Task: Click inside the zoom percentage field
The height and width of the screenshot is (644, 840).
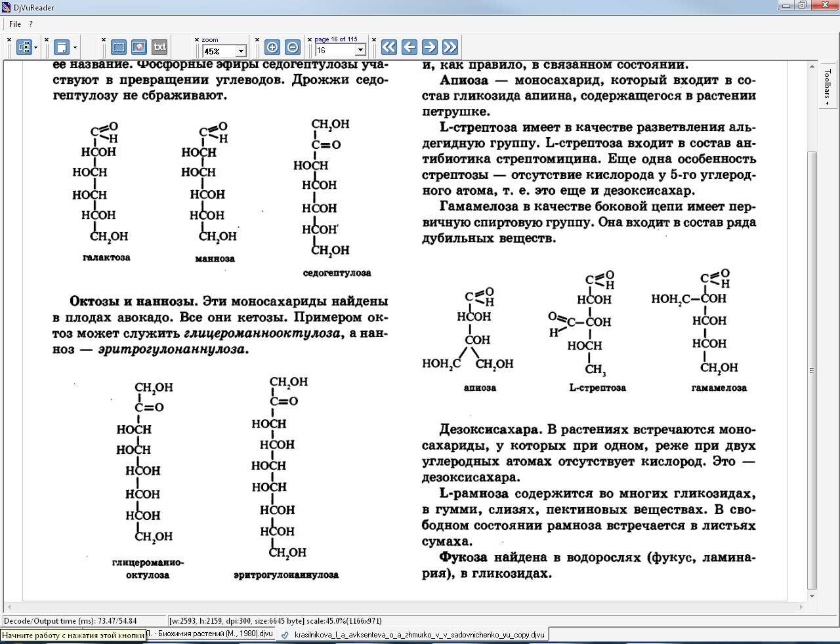Action: 219,51
